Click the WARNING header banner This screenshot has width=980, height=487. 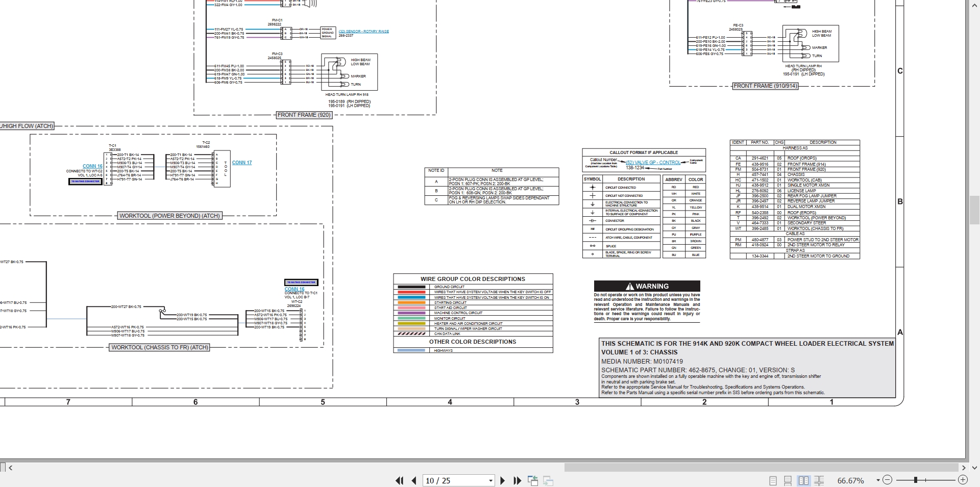click(647, 286)
